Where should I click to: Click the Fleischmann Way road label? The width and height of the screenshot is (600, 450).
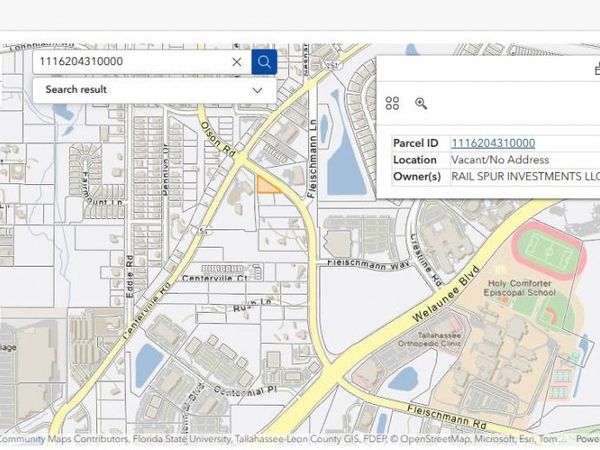368,263
